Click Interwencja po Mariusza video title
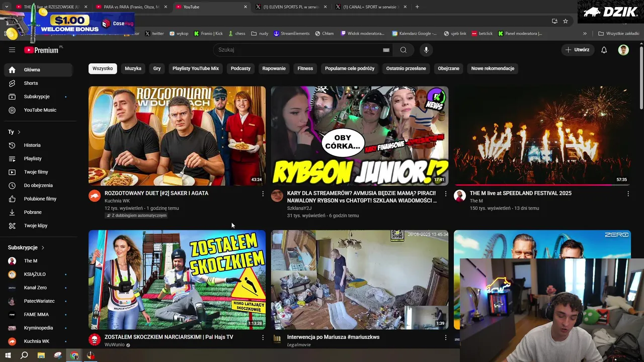 (x=333, y=337)
